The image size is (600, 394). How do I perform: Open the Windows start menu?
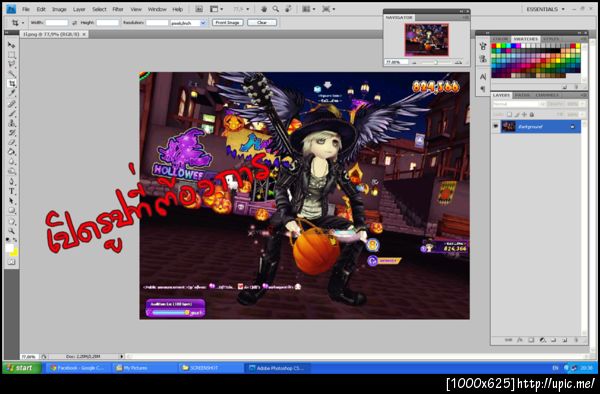pos(21,368)
